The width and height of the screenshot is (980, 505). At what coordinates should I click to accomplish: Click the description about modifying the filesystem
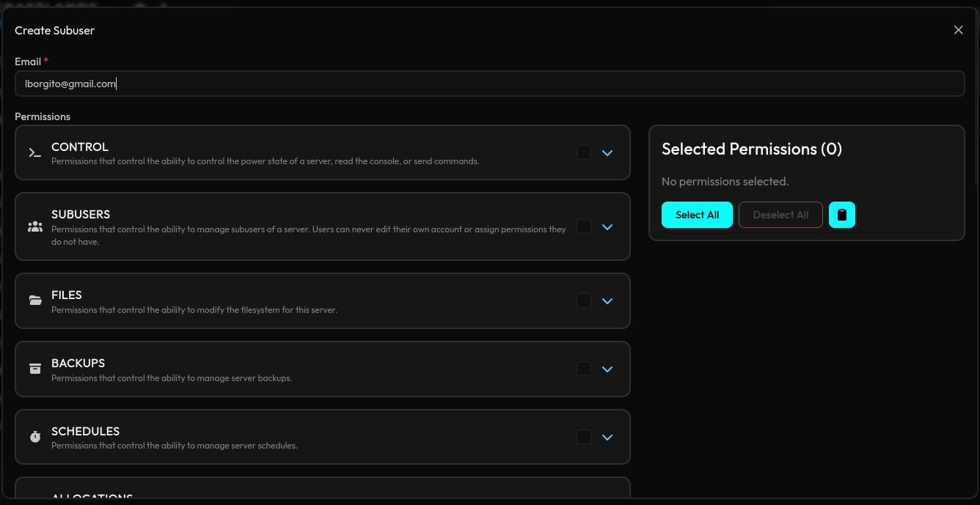click(194, 310)
